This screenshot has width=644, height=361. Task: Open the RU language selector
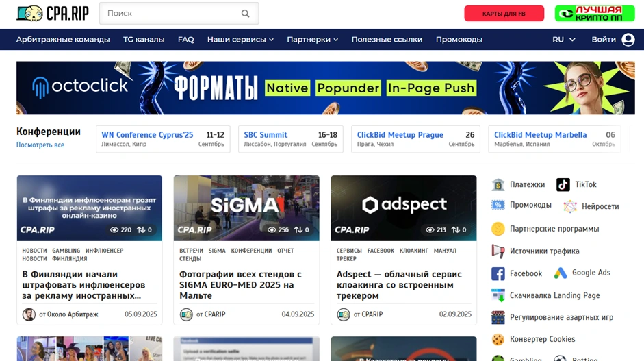pos(563,40)
